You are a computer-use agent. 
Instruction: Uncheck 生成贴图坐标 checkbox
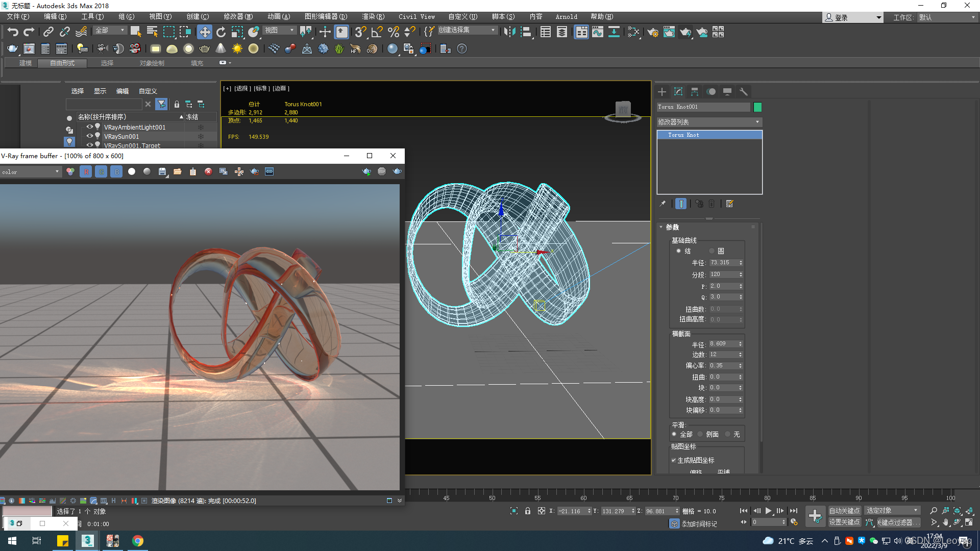click(674, 460)
